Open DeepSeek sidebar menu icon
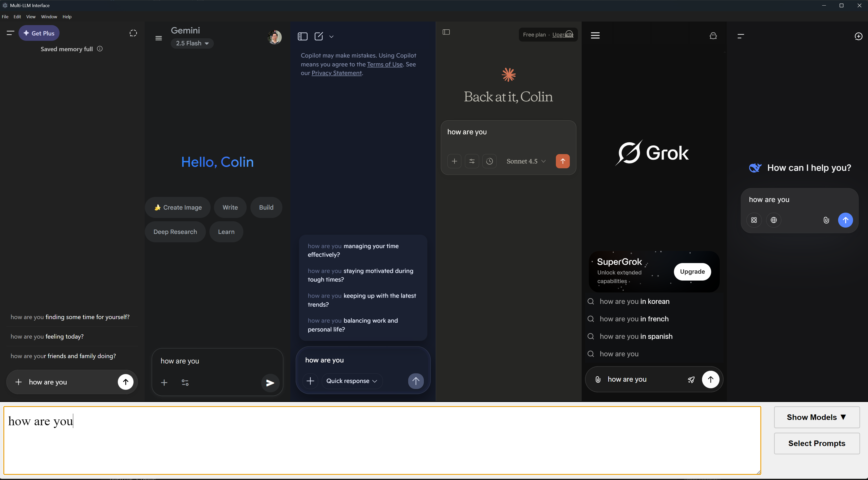Image resolution: width=868 pixels, height=480 pixels. [x=741, y=36]
